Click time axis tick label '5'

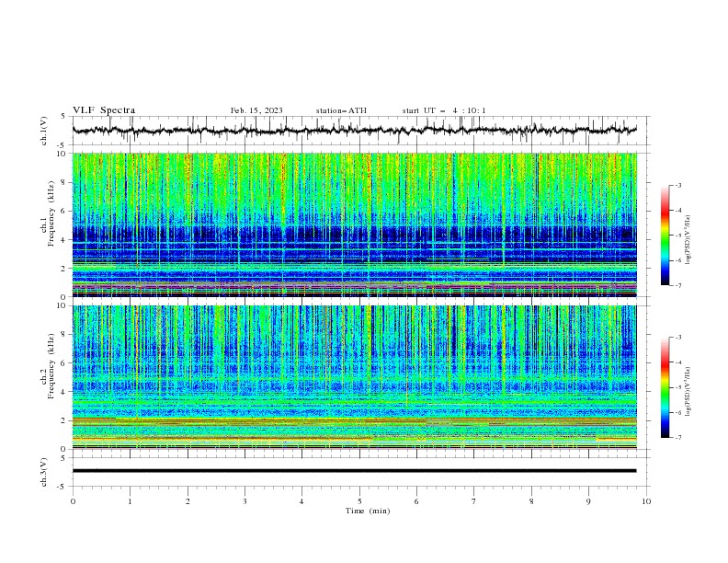click(359, 501)
